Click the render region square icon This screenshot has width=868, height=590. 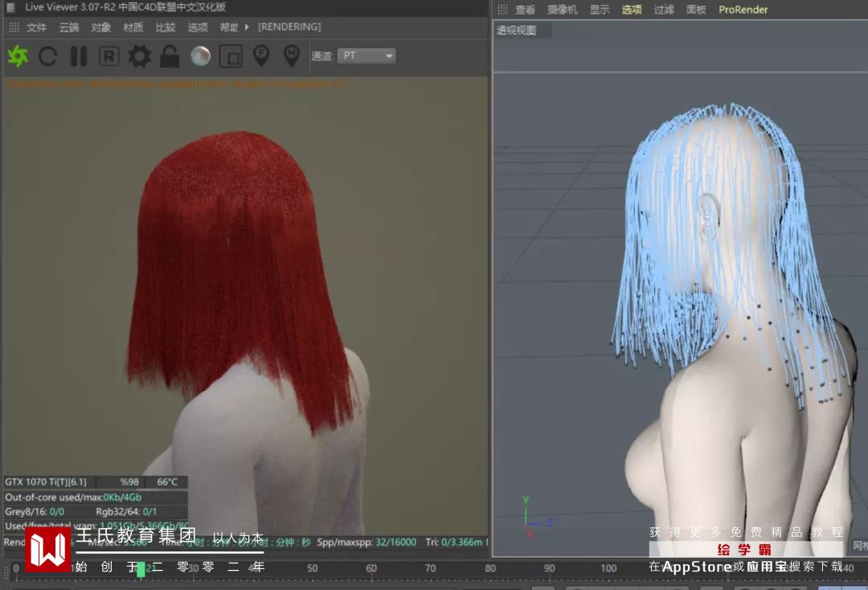pos(231,56)
